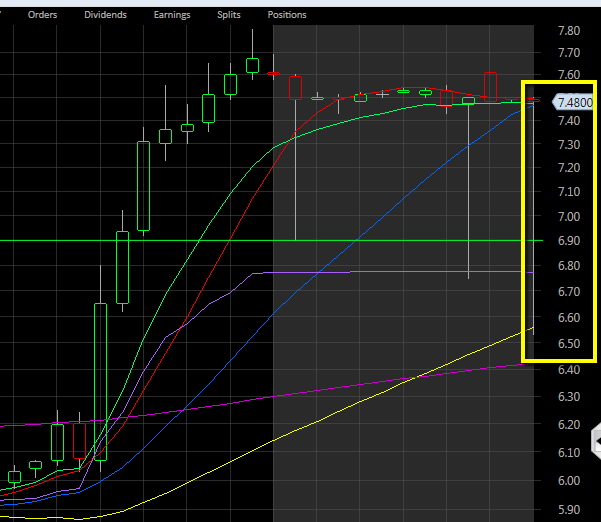Click the 7.4800 current price bubble
This screenshot has height=522, width=601.
[x=574, y=102]
